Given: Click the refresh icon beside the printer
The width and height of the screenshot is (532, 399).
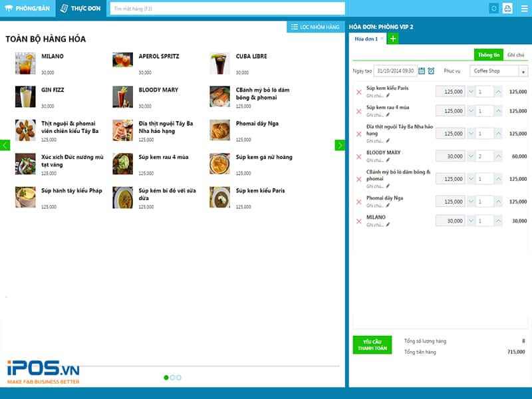Looking at the screenshot, I should pyautogui.click(x=493, y=9).
